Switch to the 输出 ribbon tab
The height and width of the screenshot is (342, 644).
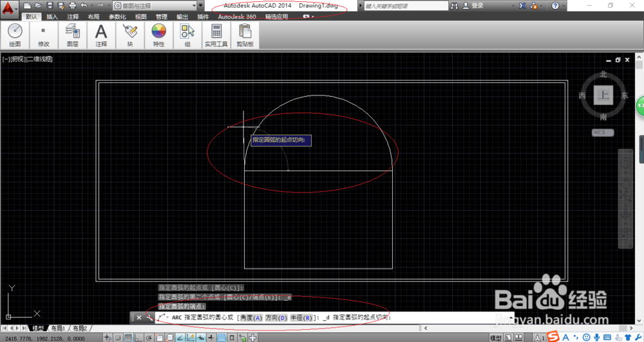(x=182, y=16)
